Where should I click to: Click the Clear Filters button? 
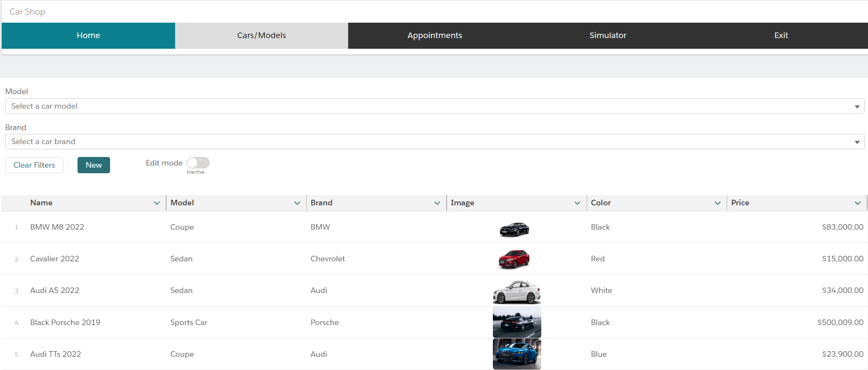[x=34, y=165]
